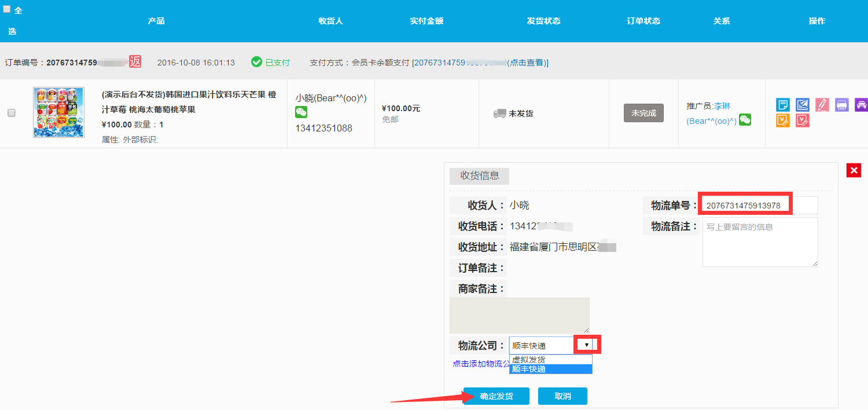The height and width of the screenshot is (410, 868).
Task: Click the product thumbnail image
Action: [x=58, y=112]
